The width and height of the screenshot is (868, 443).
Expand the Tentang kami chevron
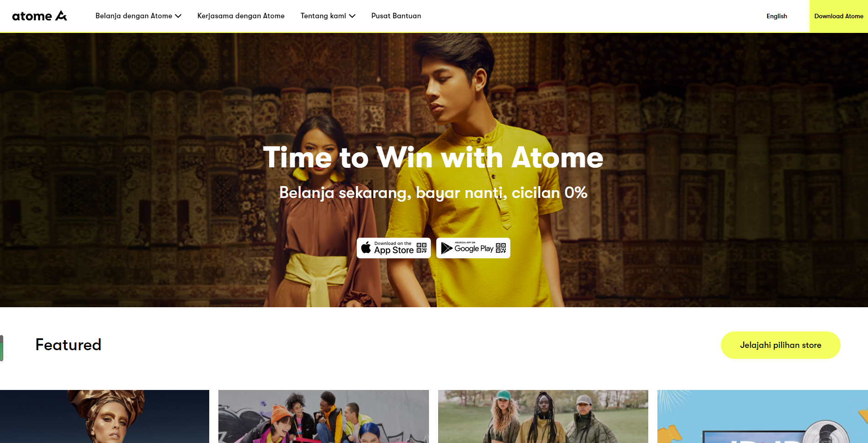tap(352, 16)
